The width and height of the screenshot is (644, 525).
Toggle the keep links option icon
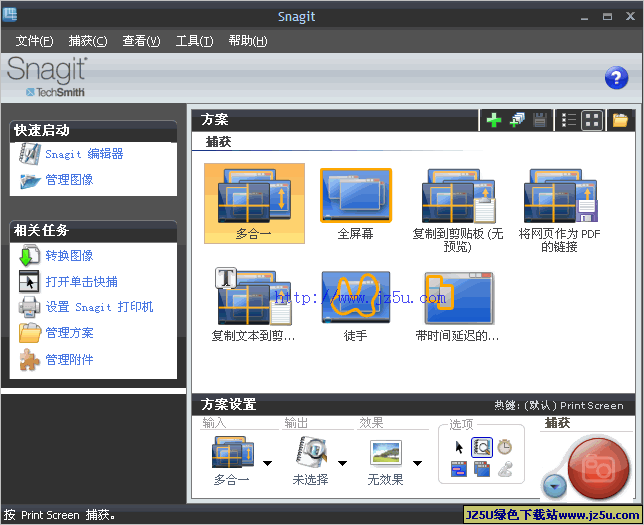coord(459,469)
